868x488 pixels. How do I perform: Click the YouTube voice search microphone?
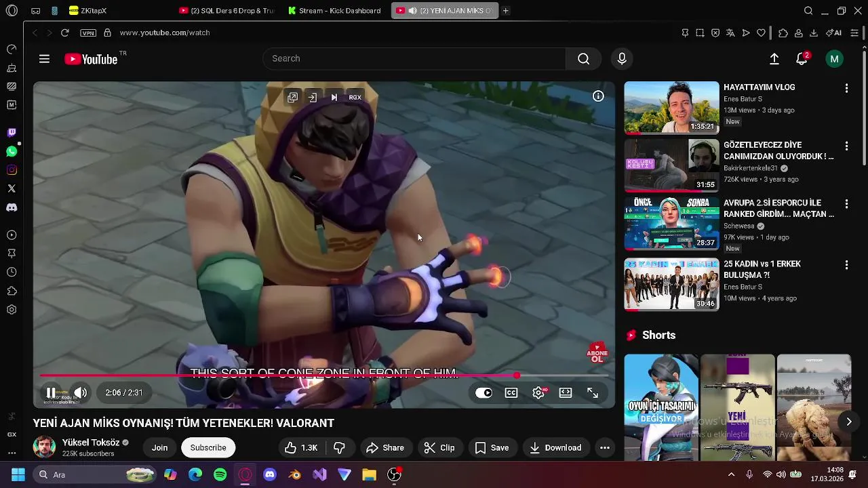(622, 59)
